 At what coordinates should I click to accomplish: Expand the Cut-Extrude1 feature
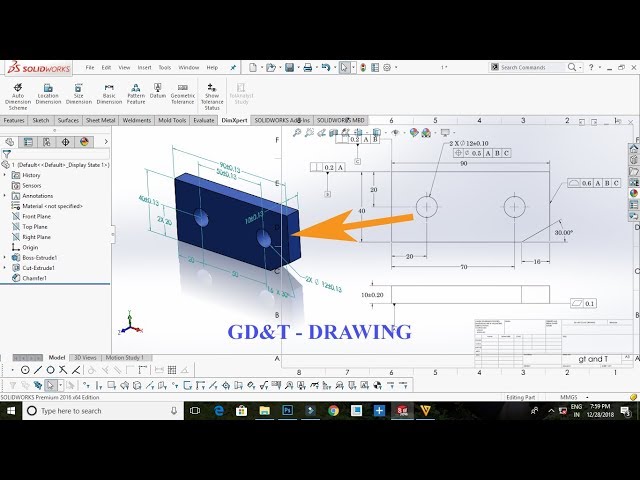tap(5, 268)
